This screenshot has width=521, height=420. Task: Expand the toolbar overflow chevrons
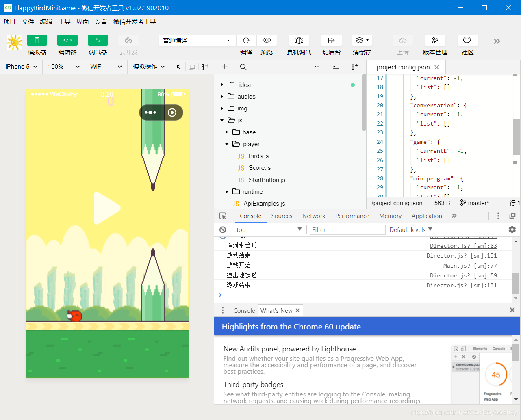[497, 41]
